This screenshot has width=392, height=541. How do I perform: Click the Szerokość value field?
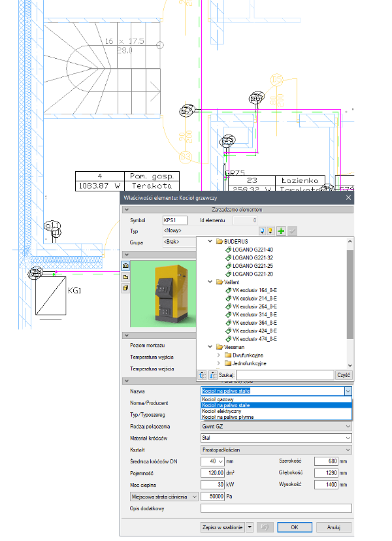coord(326,461)
